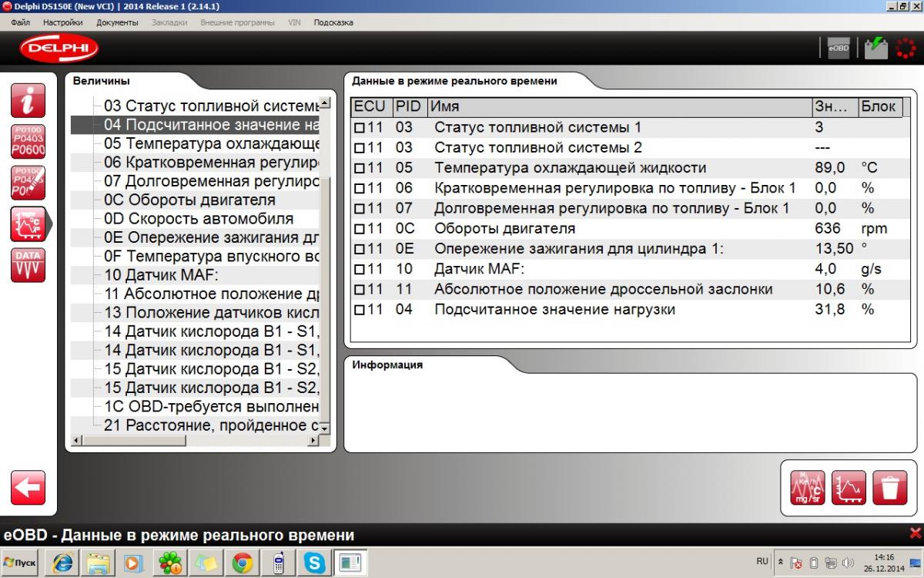Screen dimensions: 924x578
Task: Toggle checkbox for Кратковременная регулировка row
Action: [x=358, y=189]
